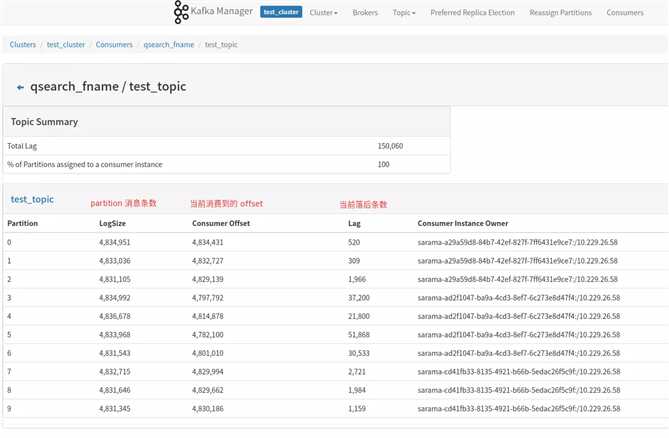Select the test_cluster badge in navbar
Screen dimensions: 669x438
pyautogui.click(x=281, y=12)
